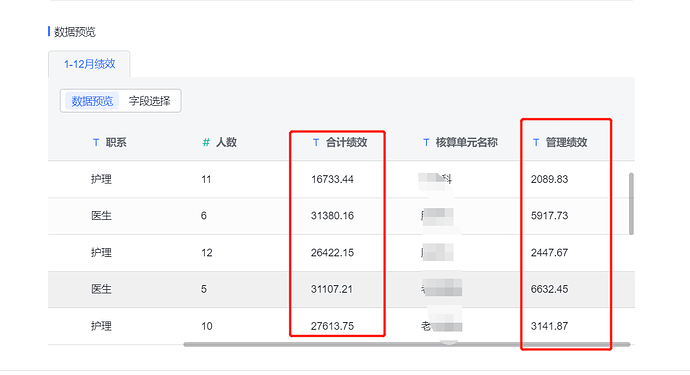
Task: Switch to the 数据预览 view toggle
Action: 92,101
